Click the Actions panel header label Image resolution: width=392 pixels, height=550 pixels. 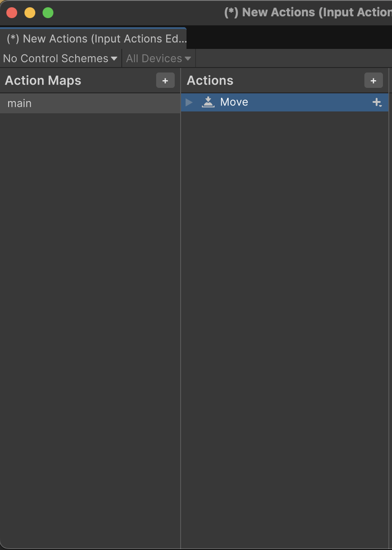point(210,81)
